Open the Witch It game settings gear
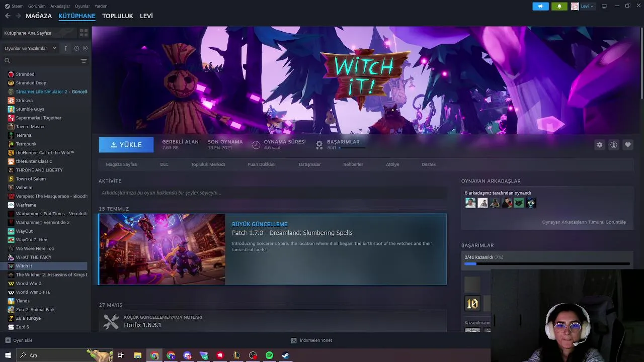Image resolution: width=644 pixels, height=362 pixels. [599, 145]
